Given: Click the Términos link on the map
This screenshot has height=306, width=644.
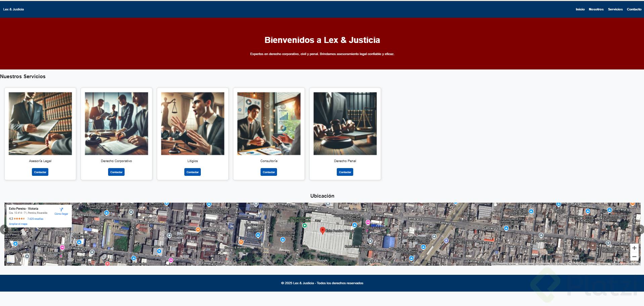Looking at the screenshot, I should point(604,264).
